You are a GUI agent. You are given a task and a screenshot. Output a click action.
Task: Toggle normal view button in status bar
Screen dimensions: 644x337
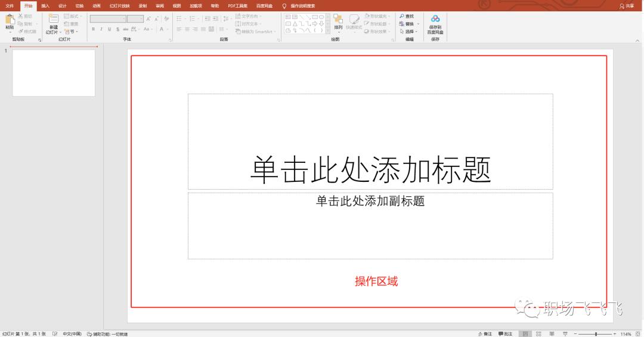pos(524,333)
